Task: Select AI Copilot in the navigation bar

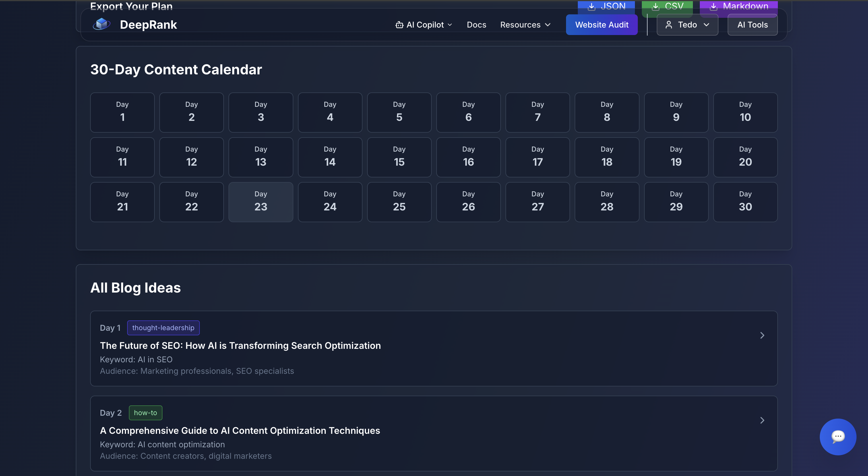Action: 425,24
